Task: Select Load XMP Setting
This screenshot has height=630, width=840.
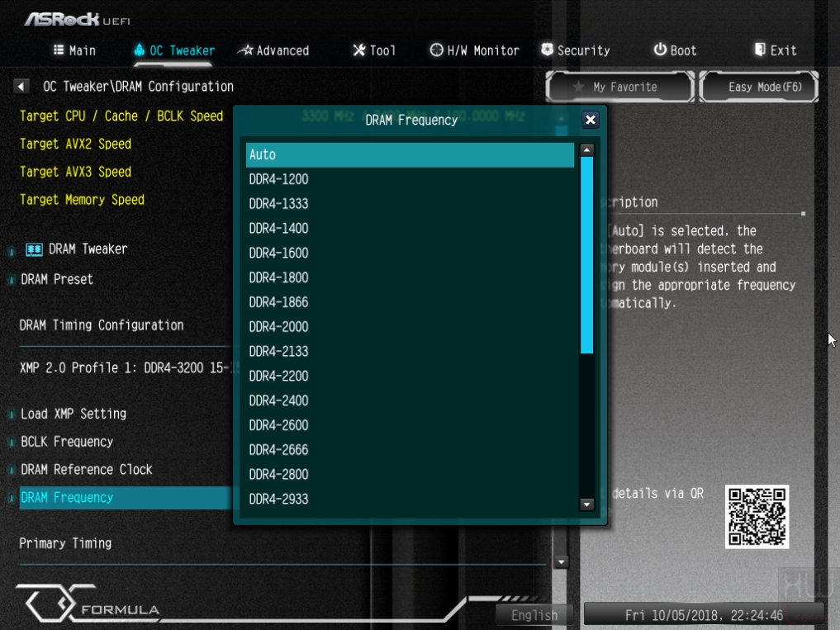Action: pyautogui.click(x=74, y=414)
